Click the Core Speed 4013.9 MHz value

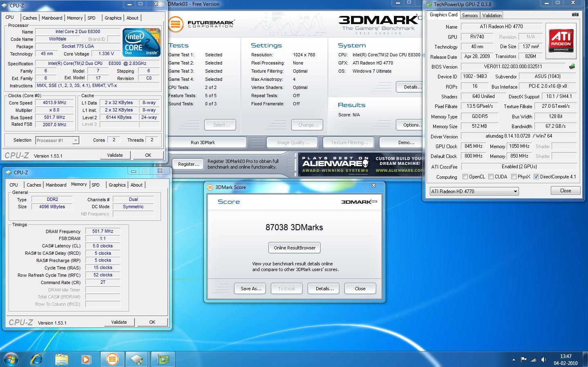55,103
